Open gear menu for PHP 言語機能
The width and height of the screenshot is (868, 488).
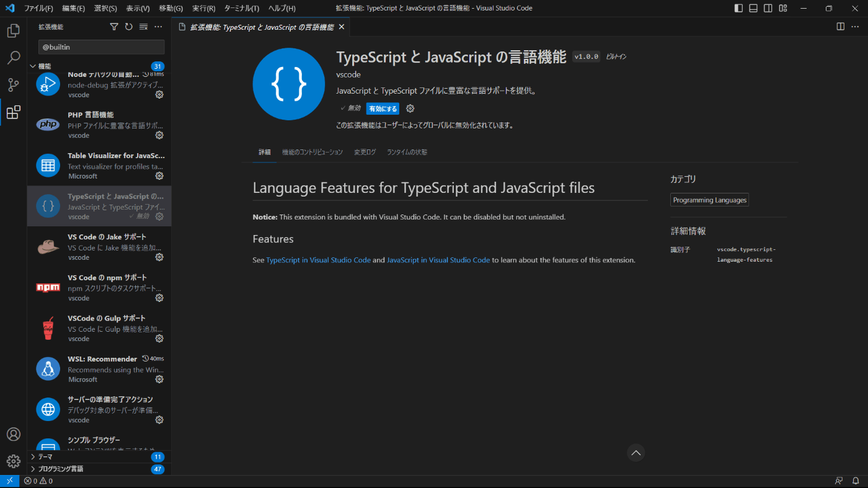[159, 135]
